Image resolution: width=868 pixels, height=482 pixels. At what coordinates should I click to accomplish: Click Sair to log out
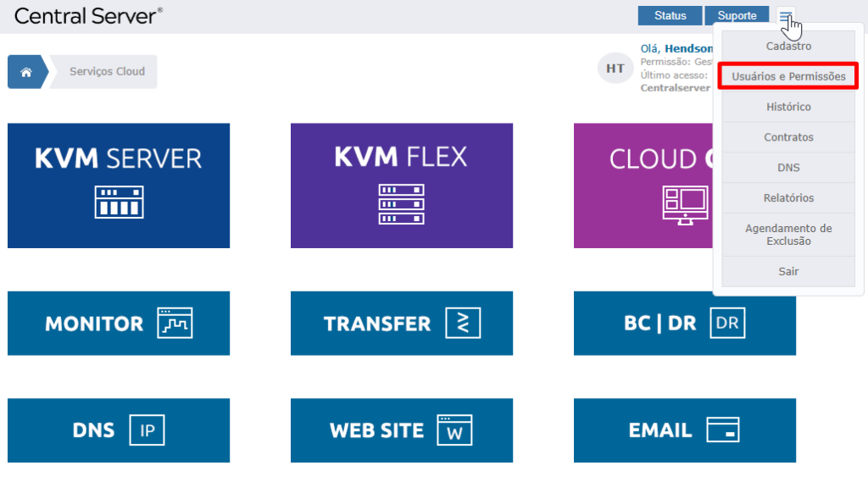coord(788,272)
